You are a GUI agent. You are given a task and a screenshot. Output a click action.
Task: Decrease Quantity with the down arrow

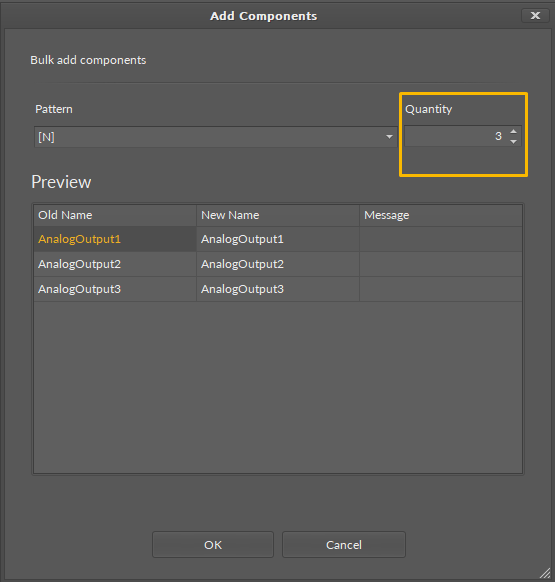(x=513, y=141)
